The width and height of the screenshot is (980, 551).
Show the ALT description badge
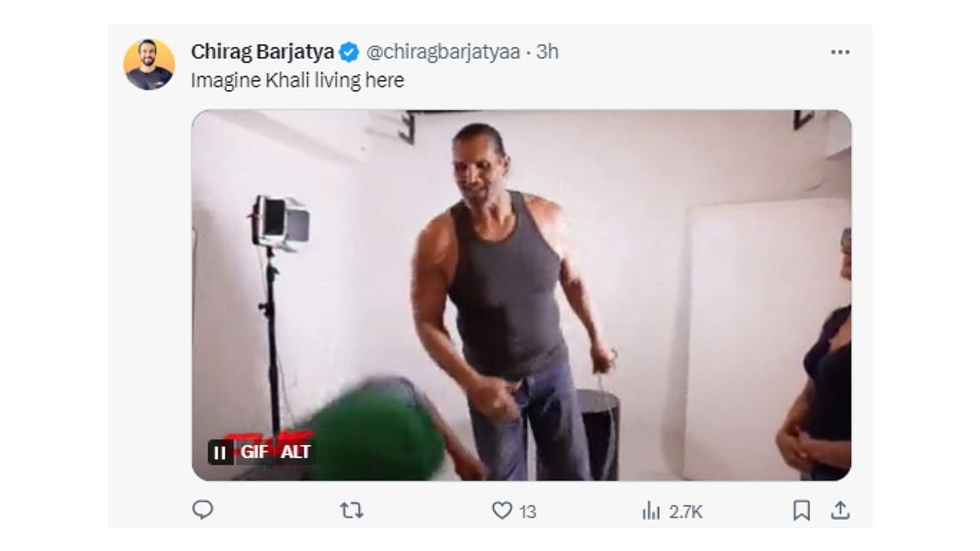coord(295,451)
